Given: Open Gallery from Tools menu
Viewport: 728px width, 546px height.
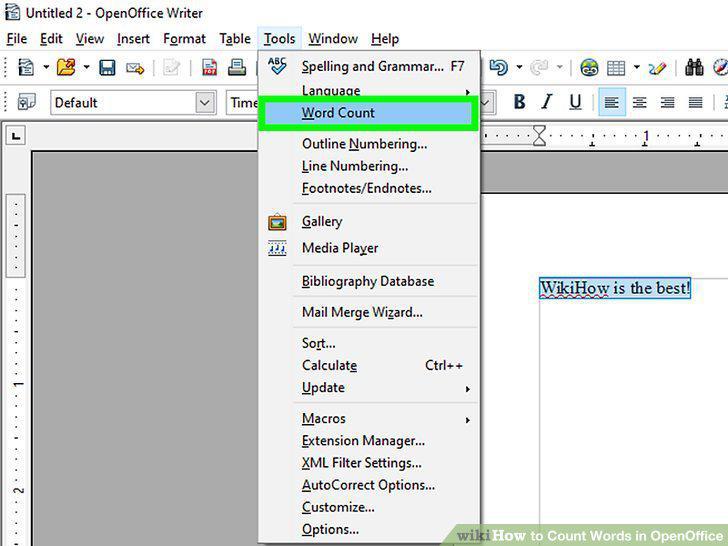Looking at the screenshot, I should (x=369, y=222).
